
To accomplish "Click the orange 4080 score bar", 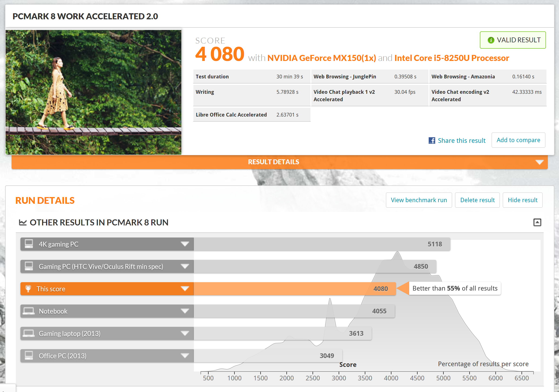I will pos(295,289).
